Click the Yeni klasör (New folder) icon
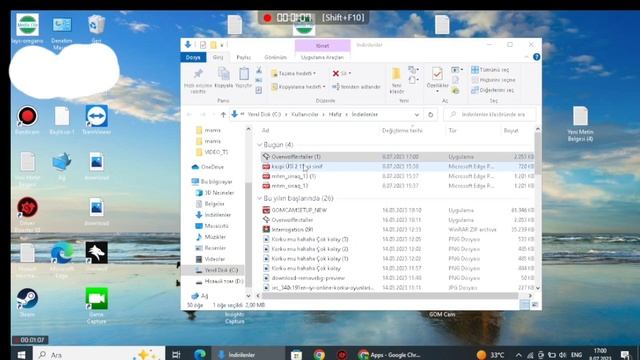This screenshot has width=640, height=360. click(x=396, y=74)
